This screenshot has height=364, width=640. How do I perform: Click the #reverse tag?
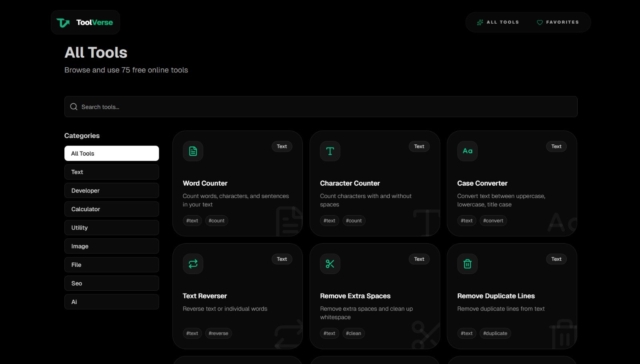(218, 334)
